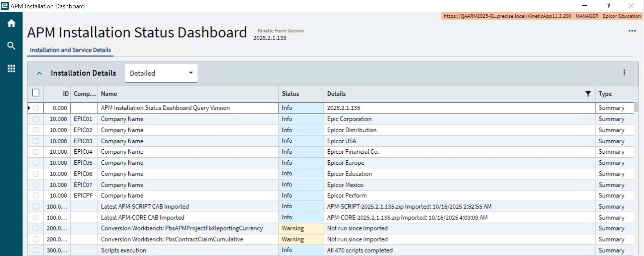Click 'Conversion Workbench: PbsAPMProjectFixReportingCurrency' cell

coord(188,228)
